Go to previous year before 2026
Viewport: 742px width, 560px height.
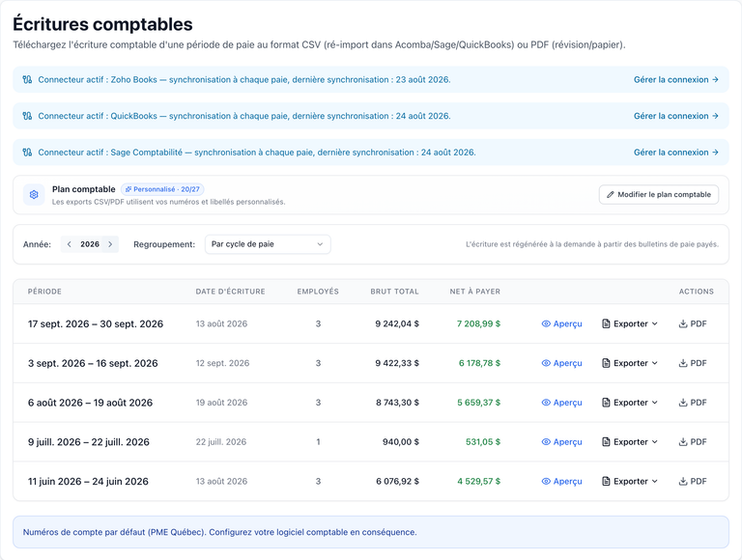pos(70,244)
